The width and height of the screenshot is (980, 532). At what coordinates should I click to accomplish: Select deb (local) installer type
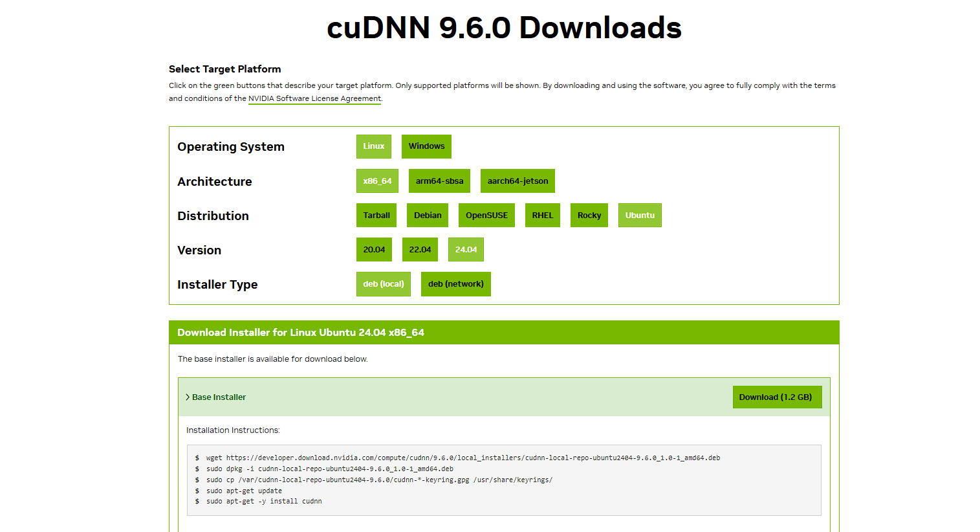(x=383, y=284)
